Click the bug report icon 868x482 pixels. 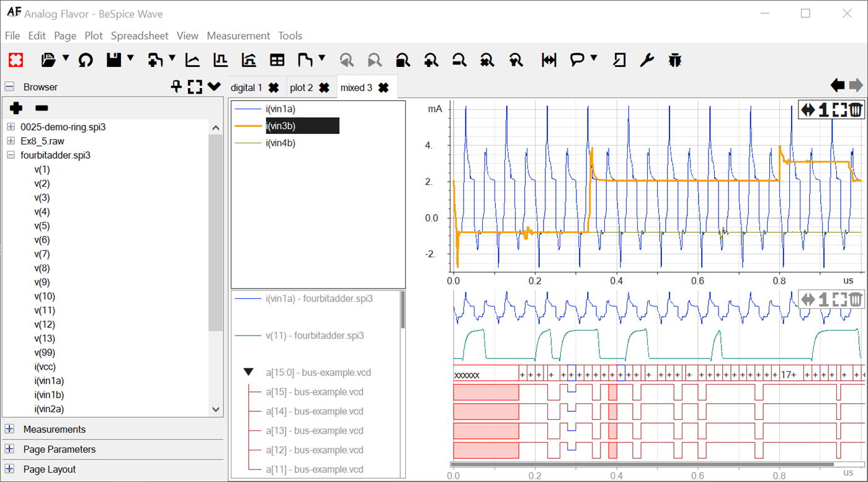pyautogui.click(x=675, y=60)
